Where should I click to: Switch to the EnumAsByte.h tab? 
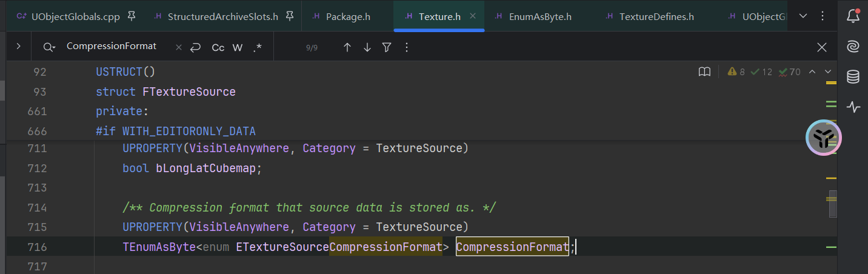541,16
